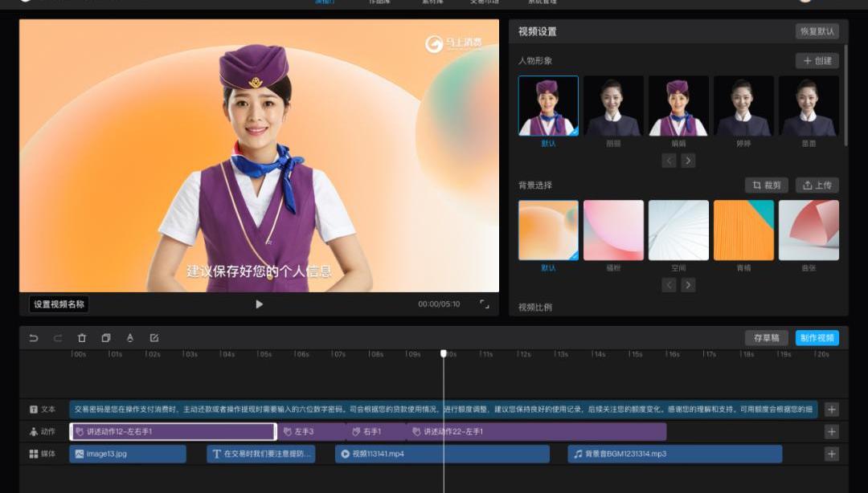Add a clip to the 媒体 track
This screenshot has height=493, width=868.
832,454
